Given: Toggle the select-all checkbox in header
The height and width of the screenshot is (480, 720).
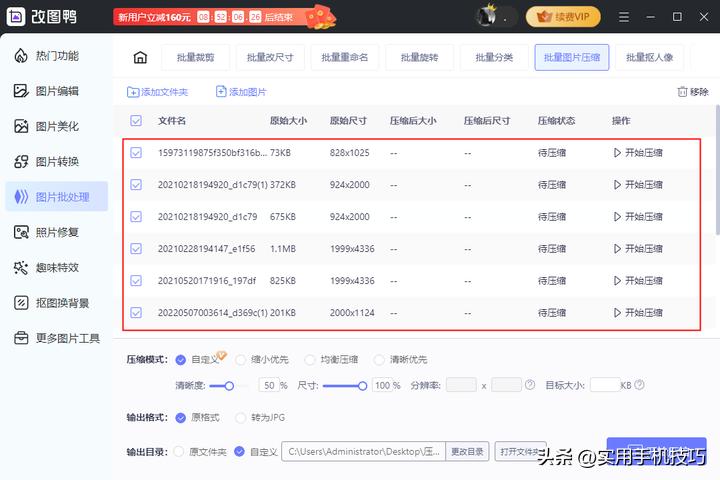Looking at the screenshot, I should click(136, 121).
